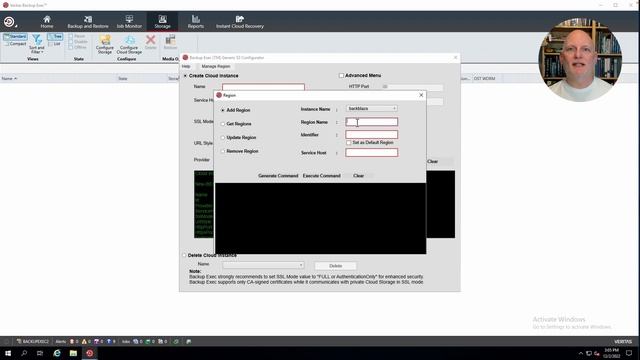Open Windows taskbar search

(24, 353)
